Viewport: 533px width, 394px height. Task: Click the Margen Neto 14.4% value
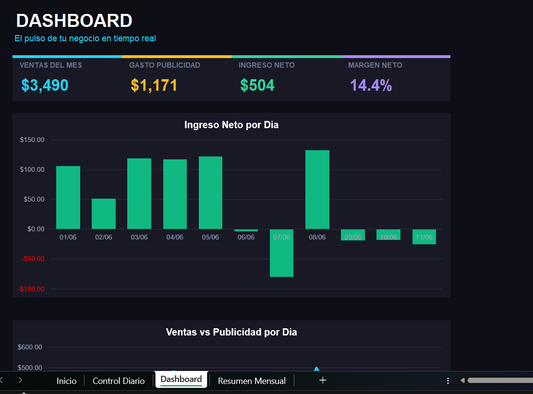(371, 85)
